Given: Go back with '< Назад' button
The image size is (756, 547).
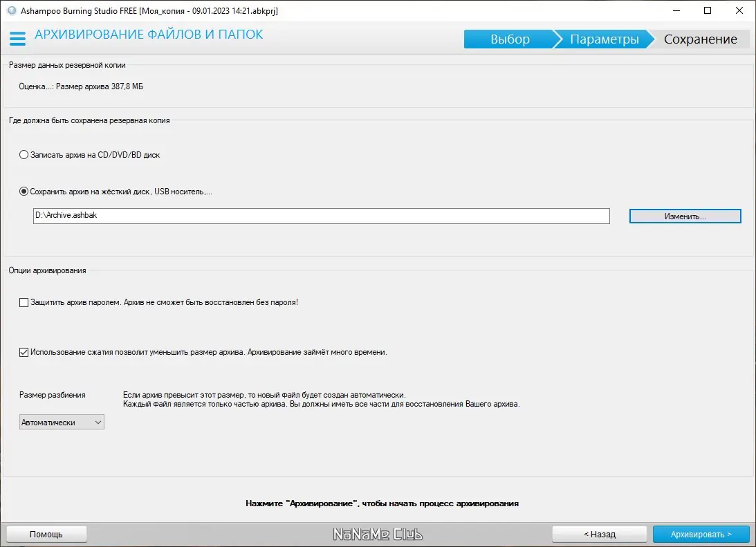Looking at the screenshot, I should 599,534.
